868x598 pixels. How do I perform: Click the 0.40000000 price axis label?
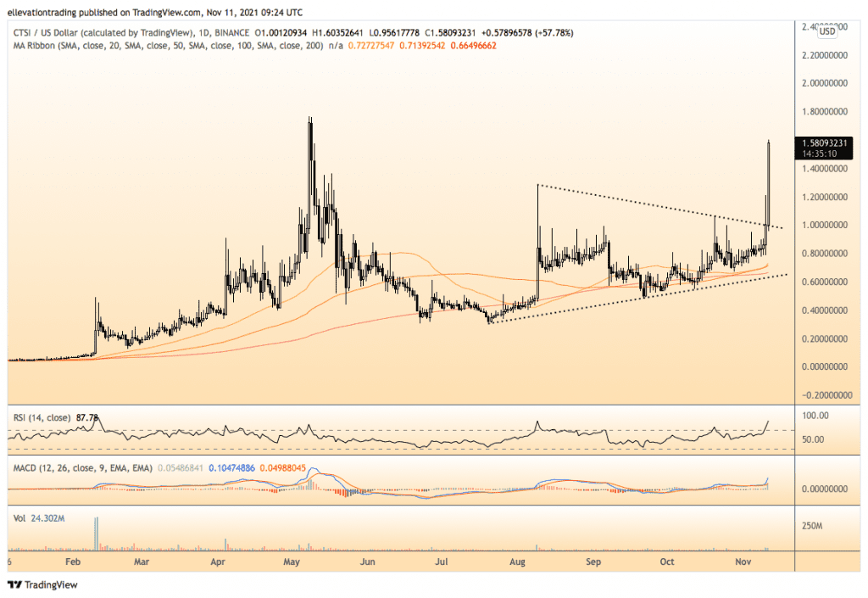pos(824,310)
